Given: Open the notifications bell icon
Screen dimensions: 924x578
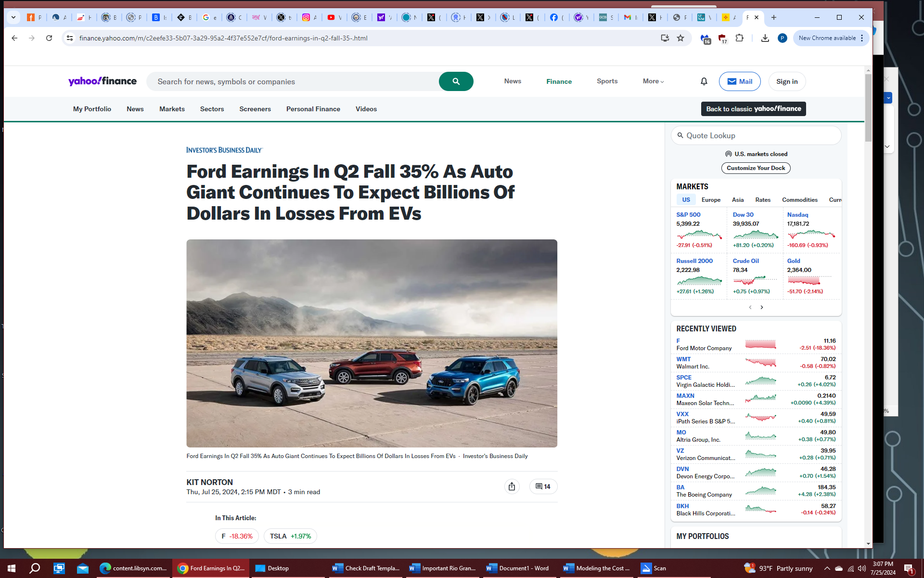Looking at the screenshot, I should [704, 81].
